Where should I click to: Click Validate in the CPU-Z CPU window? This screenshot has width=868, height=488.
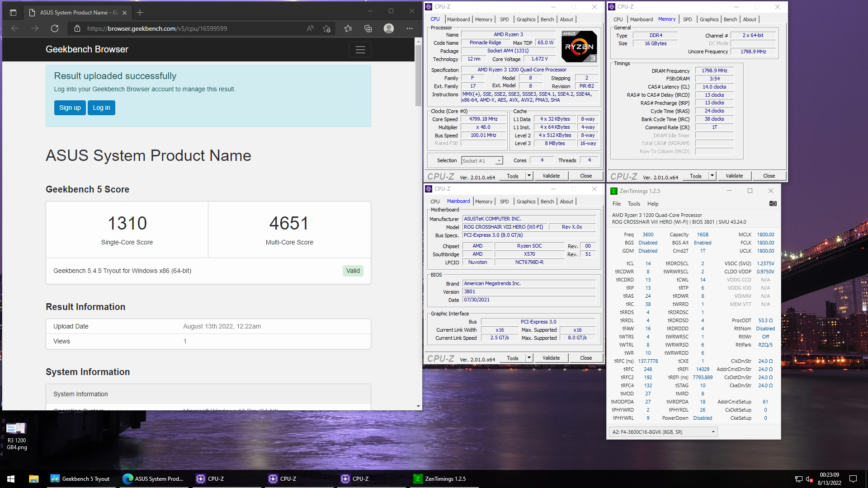551,176
